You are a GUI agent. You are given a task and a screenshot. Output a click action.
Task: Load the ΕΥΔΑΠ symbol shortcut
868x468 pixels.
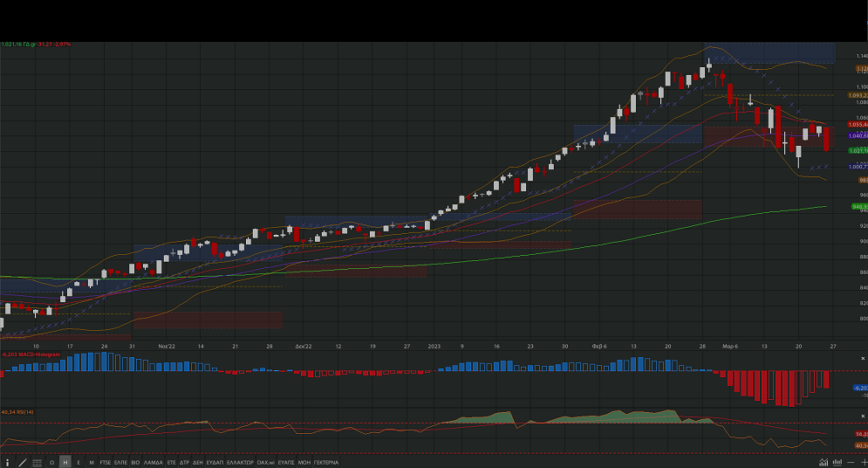215,463
